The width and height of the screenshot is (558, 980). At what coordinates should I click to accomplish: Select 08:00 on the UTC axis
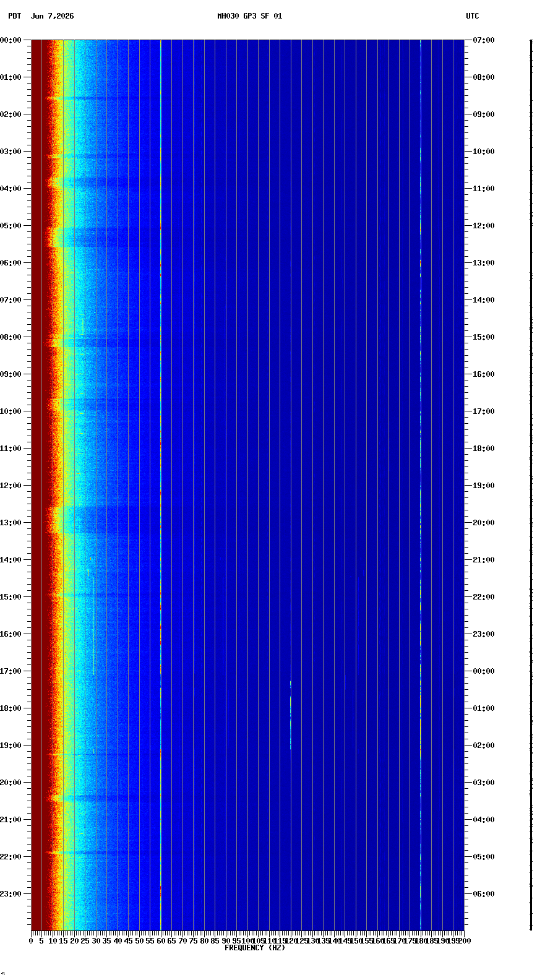click(484, 77)
